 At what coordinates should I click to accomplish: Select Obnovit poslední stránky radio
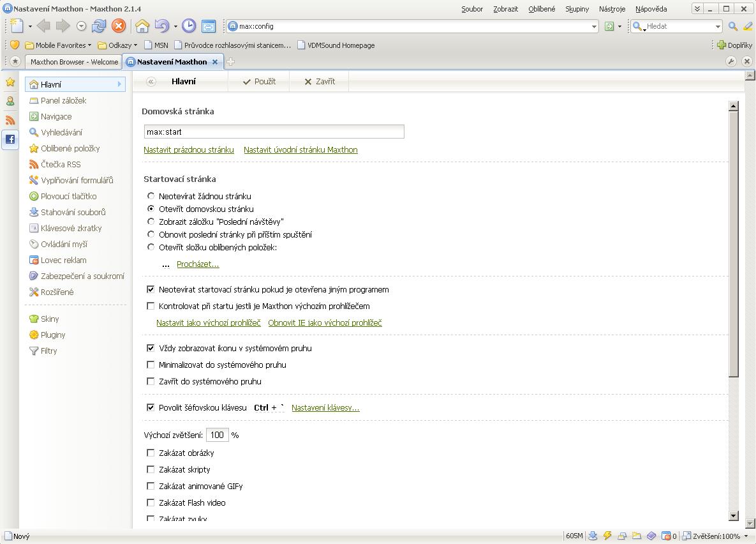(x=151, y=234)
